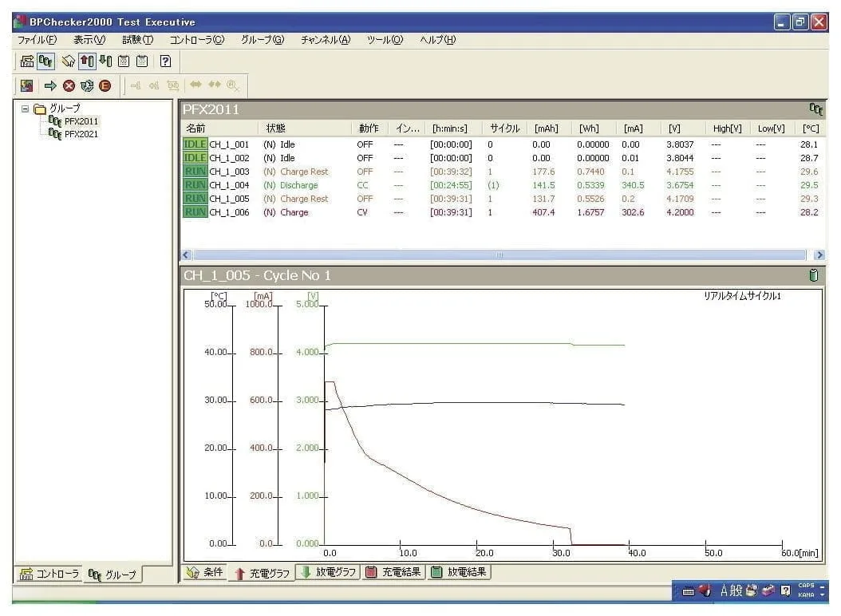The height and width of the screenshot is (616, 841).
Task: Open the 試験(T) menu
Action: [x=137, y=40]
